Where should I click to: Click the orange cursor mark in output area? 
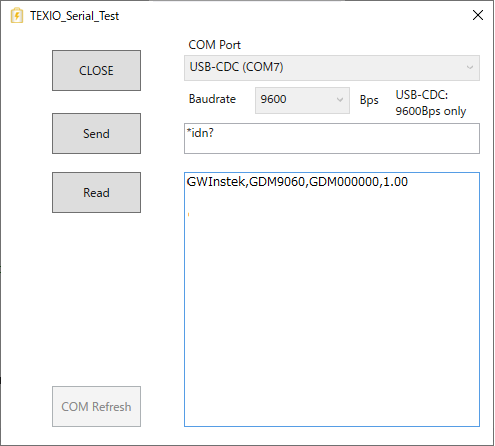(x=189, y=214)
